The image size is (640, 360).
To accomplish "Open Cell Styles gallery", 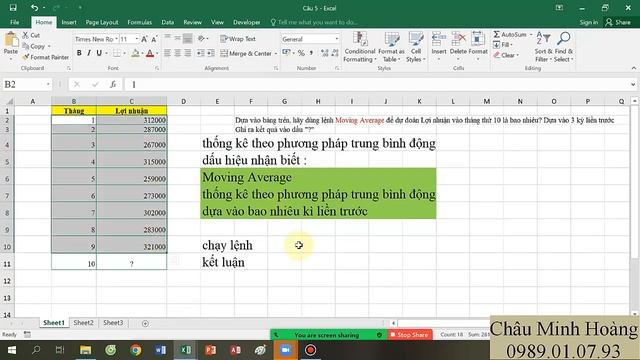I will pos(416,47).
